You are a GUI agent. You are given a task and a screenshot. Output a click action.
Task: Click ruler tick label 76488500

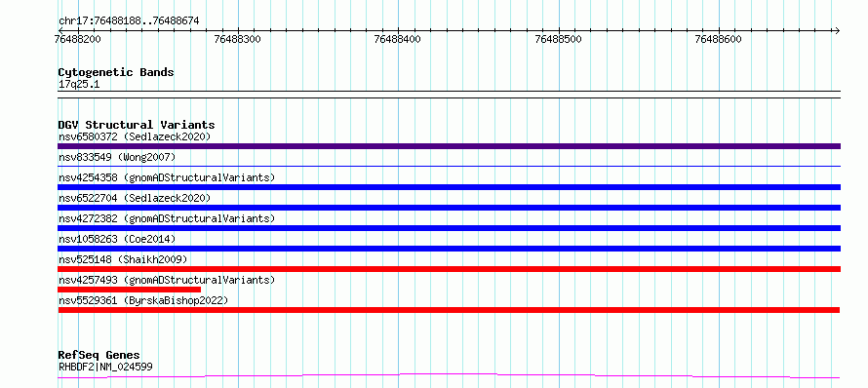pyautogui.click(x=559, y=39)
